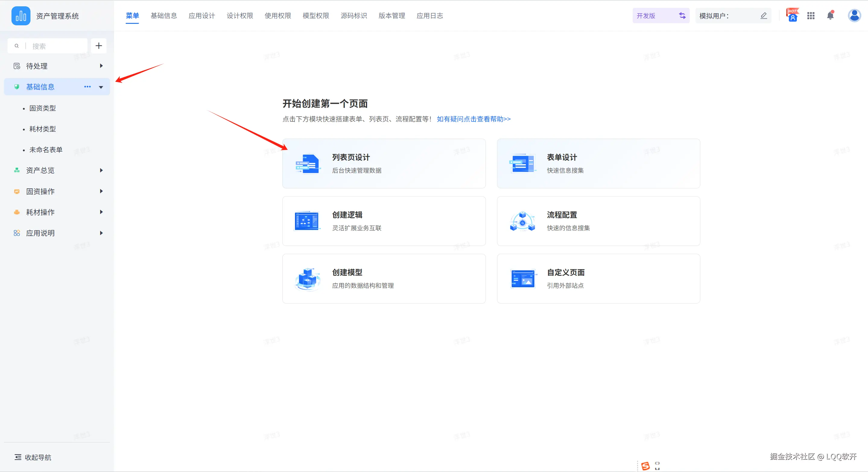Open the apps grid icon

(811, 15)
